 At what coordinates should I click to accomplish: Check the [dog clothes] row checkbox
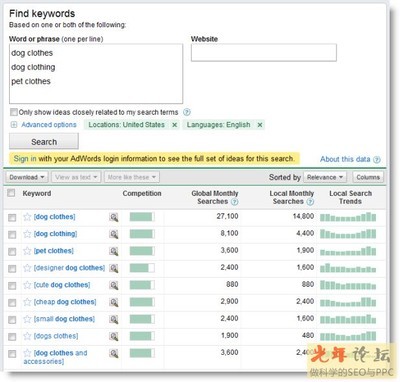(12, 218)
